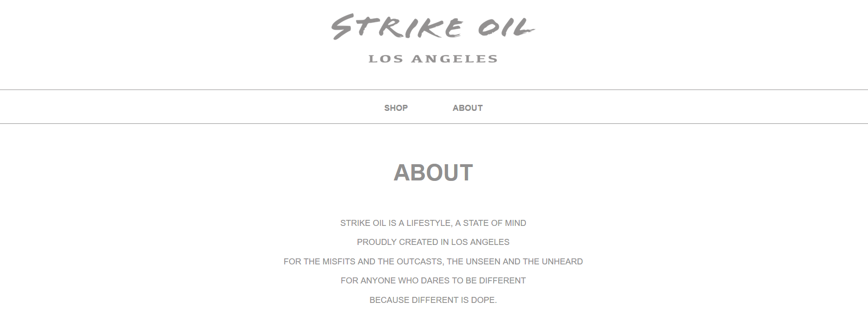Viewport: 868px width, 321px height.
Task: Click 'For anyone who dares to be different'
Action: click(x=433, y=281)
